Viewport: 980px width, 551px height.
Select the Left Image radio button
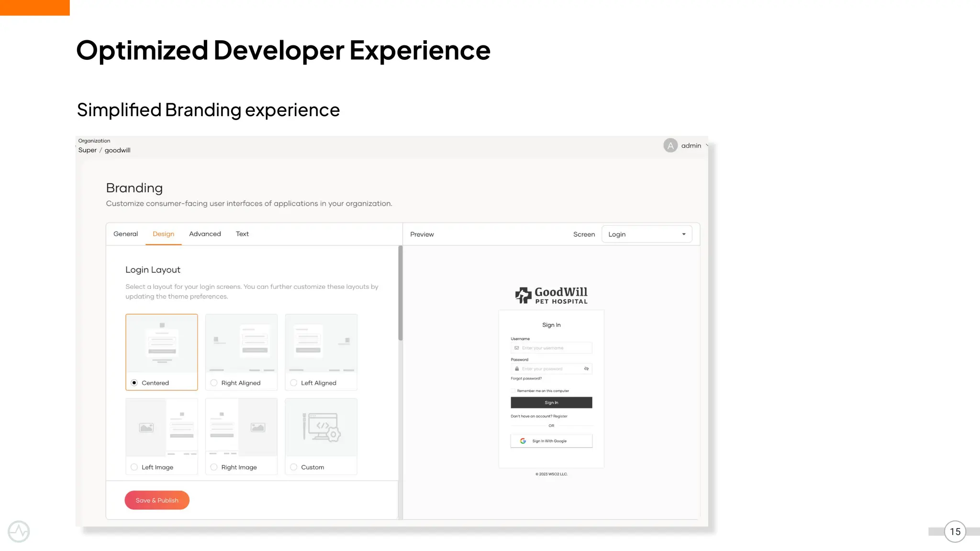pyautogui.click(x=134, y=467)
